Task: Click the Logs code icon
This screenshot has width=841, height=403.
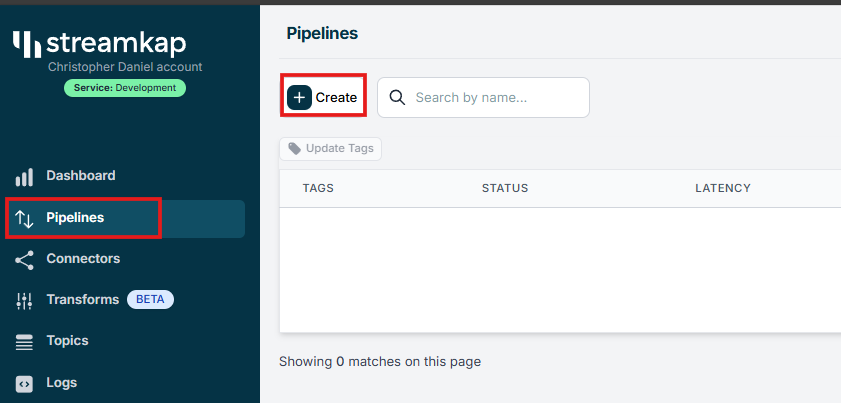Action: coord(24,384)
